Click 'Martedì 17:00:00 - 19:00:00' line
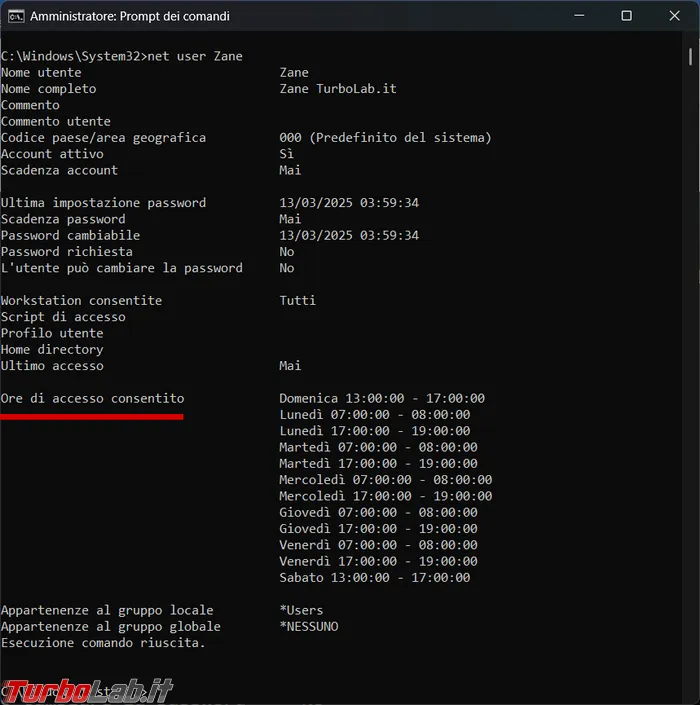The height and width of the screenshot is (705, 700). pos(378,464)
